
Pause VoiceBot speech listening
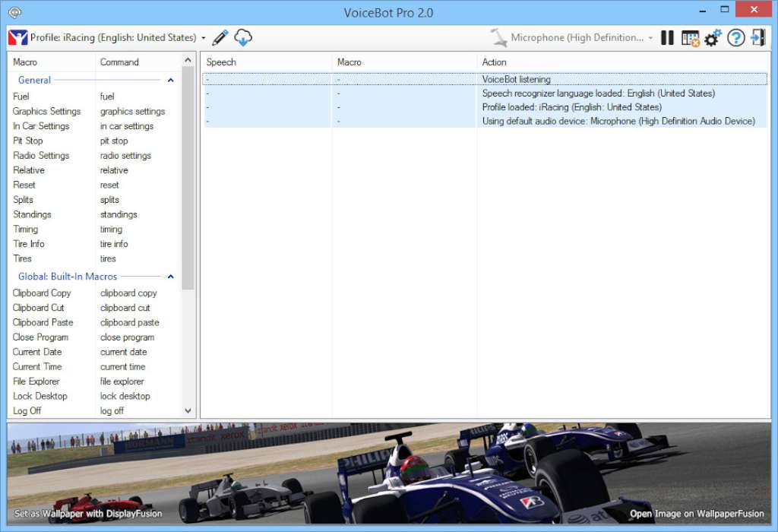coord(666,37)
